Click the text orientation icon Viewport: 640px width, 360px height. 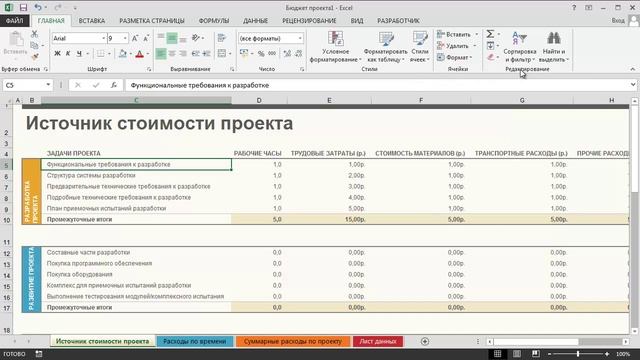[196, 38]
